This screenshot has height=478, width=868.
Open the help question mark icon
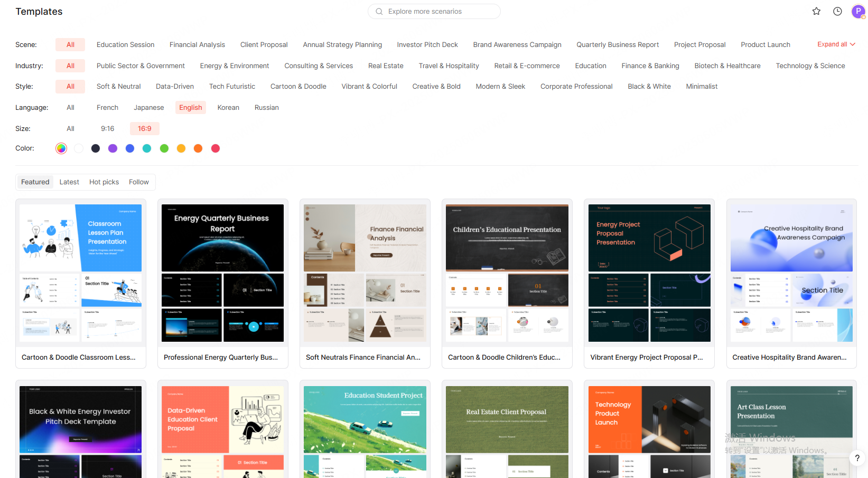pos(857,458)
